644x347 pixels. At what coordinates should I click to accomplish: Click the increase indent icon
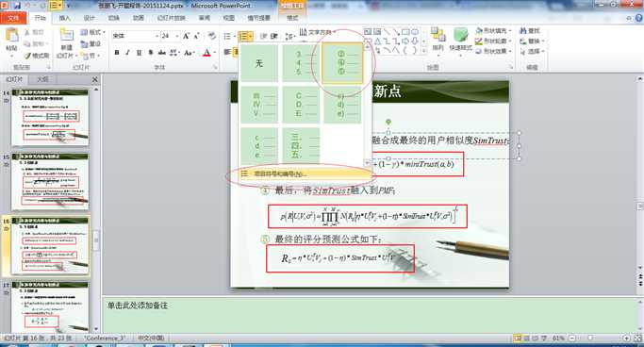tap(274, 36)
